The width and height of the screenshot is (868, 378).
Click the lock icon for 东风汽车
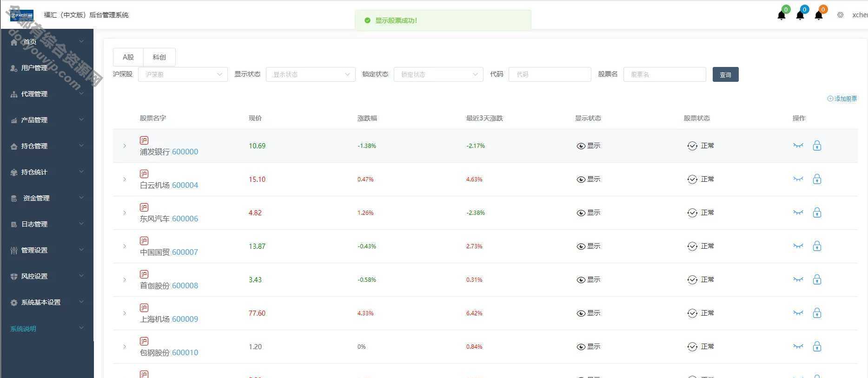(817, 212)
